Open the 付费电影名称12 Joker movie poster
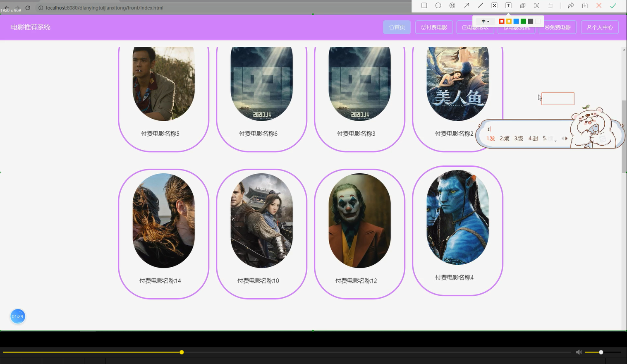This screenshot has width=627, height=364. pos(359,220)
